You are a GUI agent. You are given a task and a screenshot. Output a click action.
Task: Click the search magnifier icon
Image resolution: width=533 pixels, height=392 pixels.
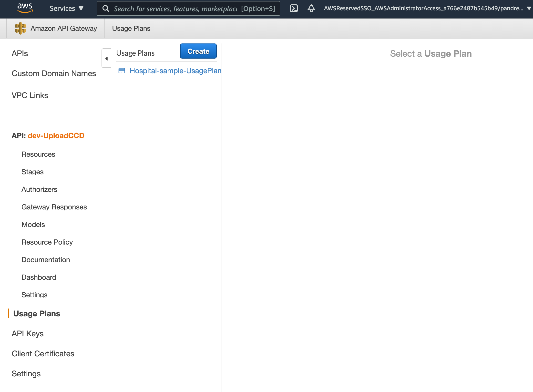tap(106, 9)
